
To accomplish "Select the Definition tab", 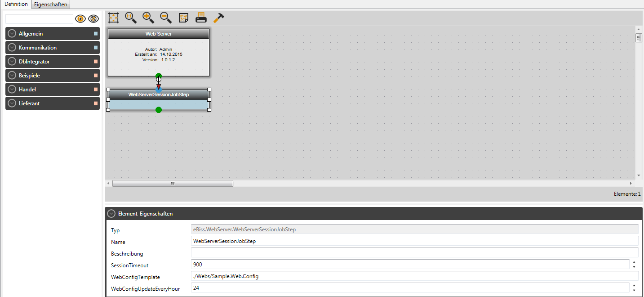I will point(16,4).
